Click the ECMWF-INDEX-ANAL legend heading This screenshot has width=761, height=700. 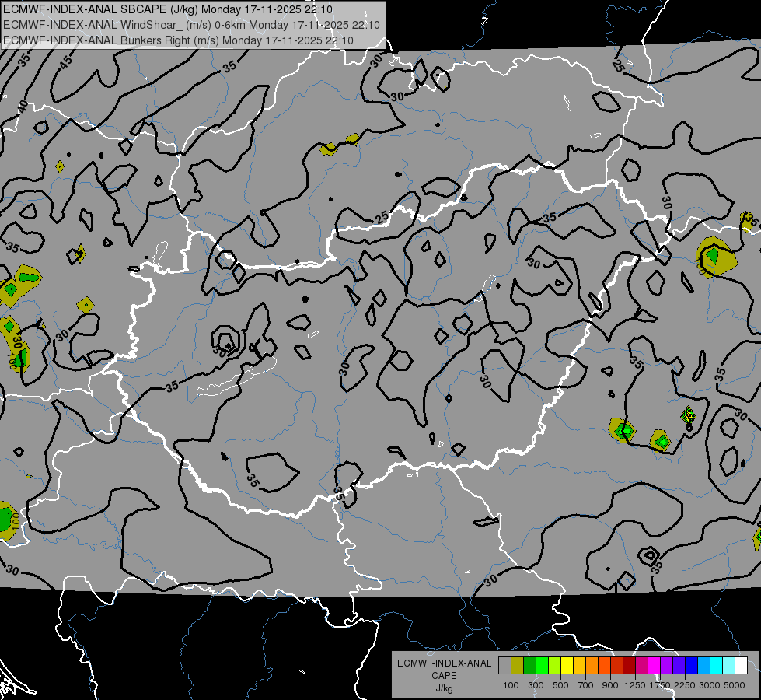[444, 663]
